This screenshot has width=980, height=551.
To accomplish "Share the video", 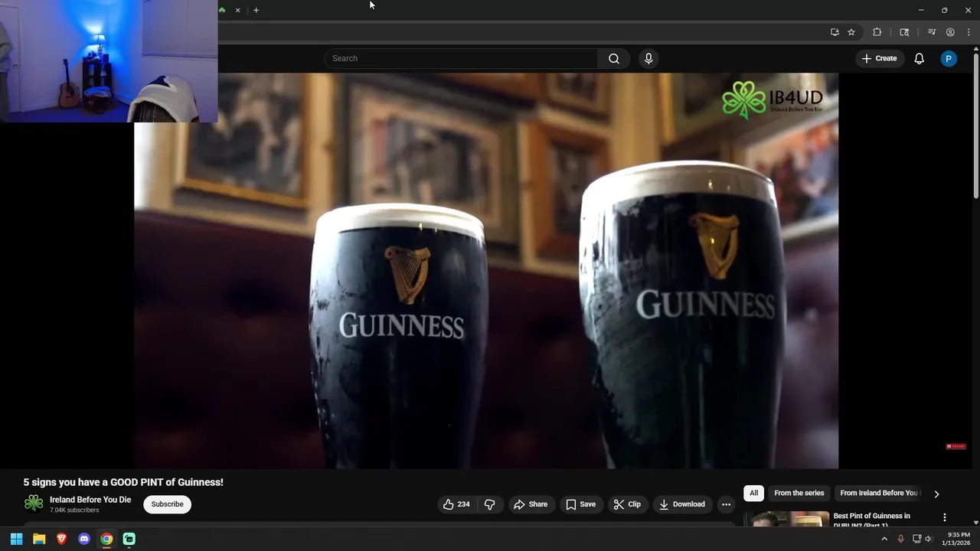I will click(x=531, y=504).
